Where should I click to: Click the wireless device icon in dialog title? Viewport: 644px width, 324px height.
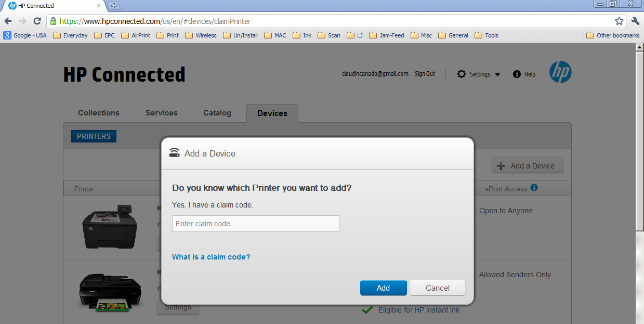pos(175,153)
